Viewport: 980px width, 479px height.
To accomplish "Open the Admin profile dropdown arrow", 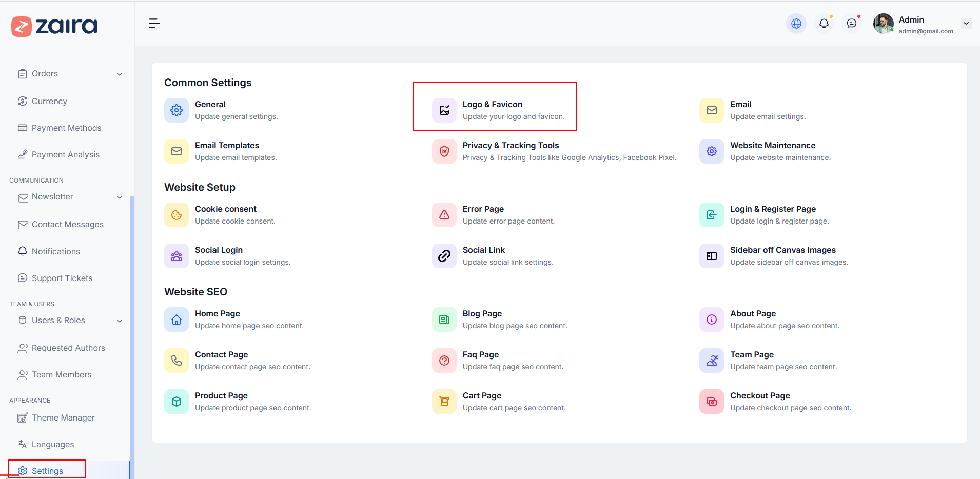I will coord(967,23).
